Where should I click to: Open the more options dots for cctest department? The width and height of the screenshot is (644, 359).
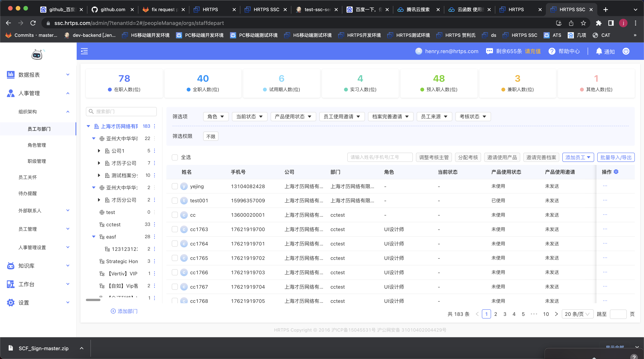point(154,224)
